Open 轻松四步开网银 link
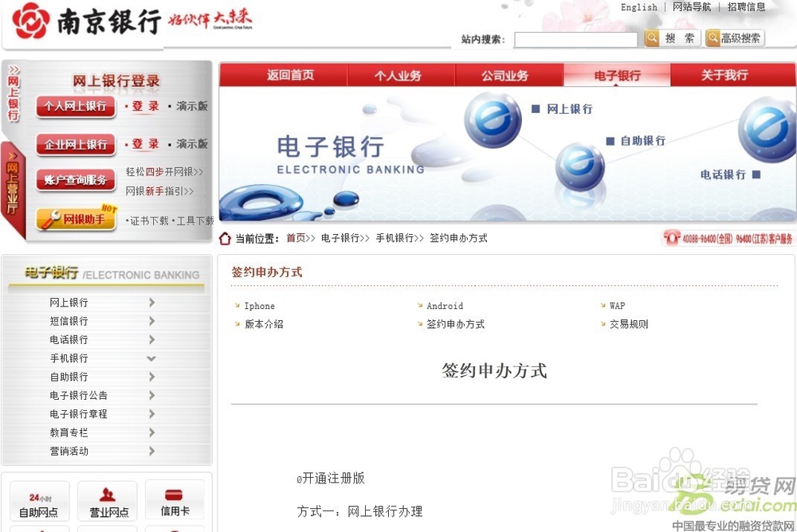 pyautogui.click(x=164, y=172)
